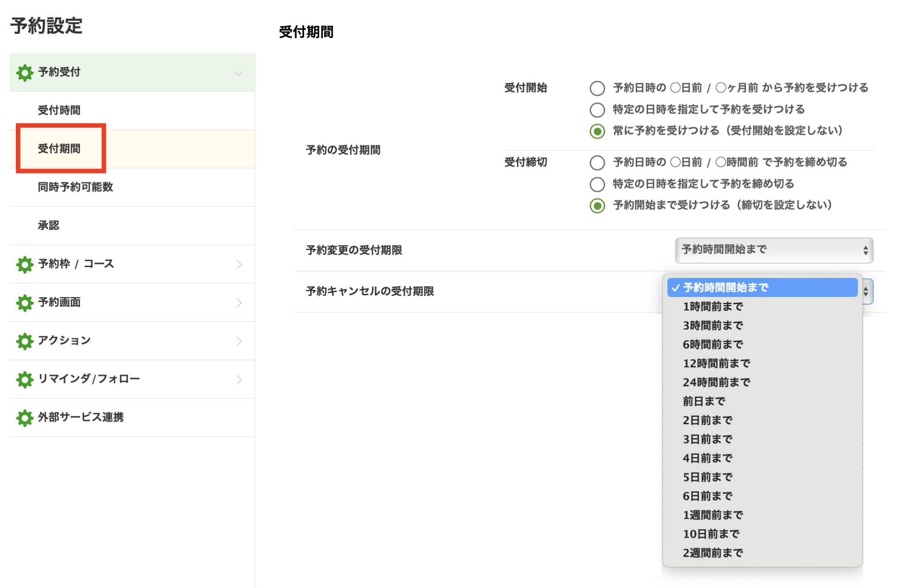Click the gear icon beside 予約枠 / コース
This screenshot has width=904, height=588.
coord(24,264)
